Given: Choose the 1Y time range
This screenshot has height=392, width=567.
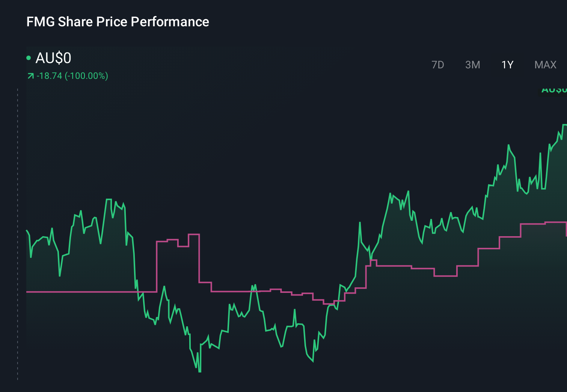Looking at the screenshot, I should [x=507, y=65].
